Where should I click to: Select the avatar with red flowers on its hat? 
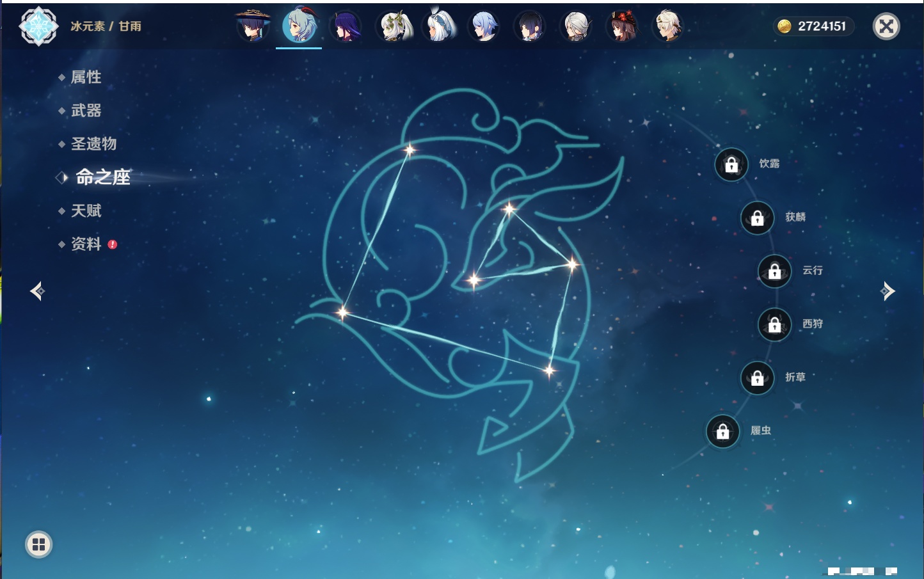pyautogui.click(x=623, y=27)
